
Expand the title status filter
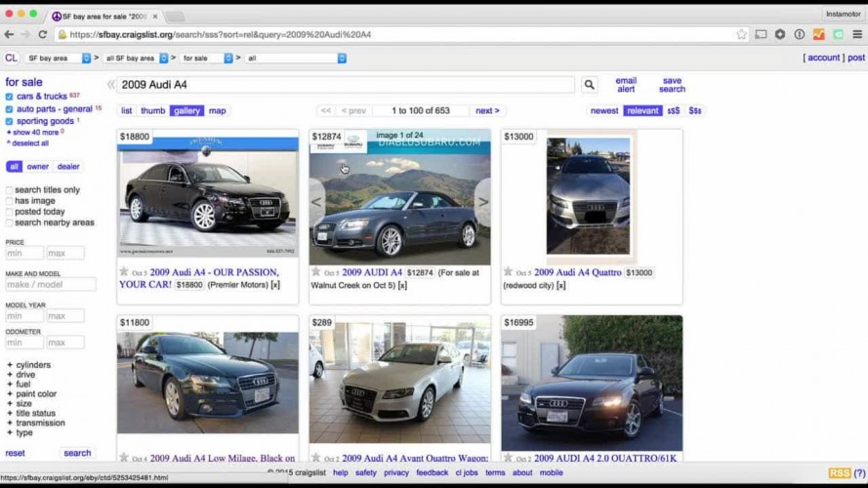click(x=30, y=413)
